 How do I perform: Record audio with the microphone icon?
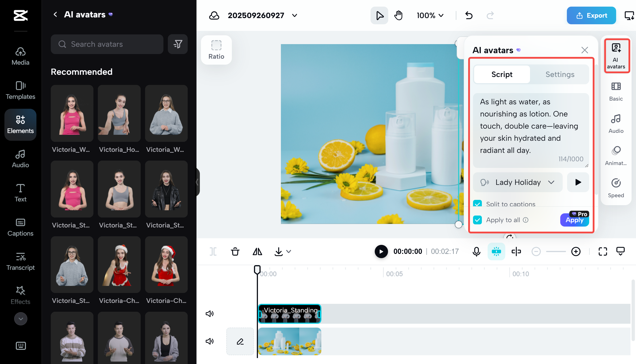pos(476,251)
